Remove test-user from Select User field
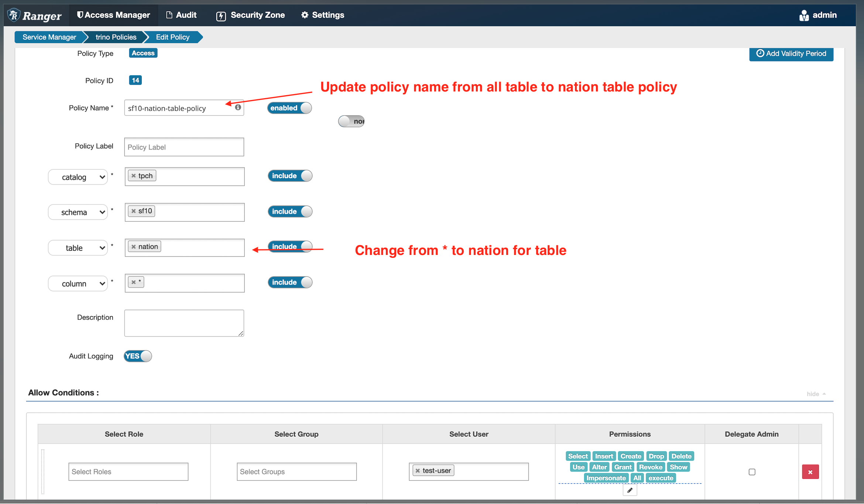This screenshot has width=864, height=504. pyautogui.click(x=418, y=471)
